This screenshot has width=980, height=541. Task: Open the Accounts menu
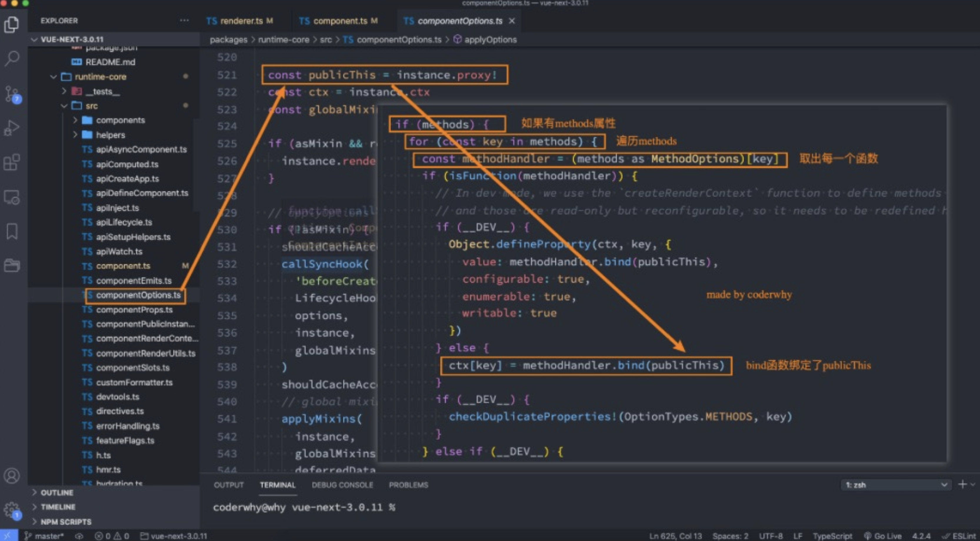point(12,476)
